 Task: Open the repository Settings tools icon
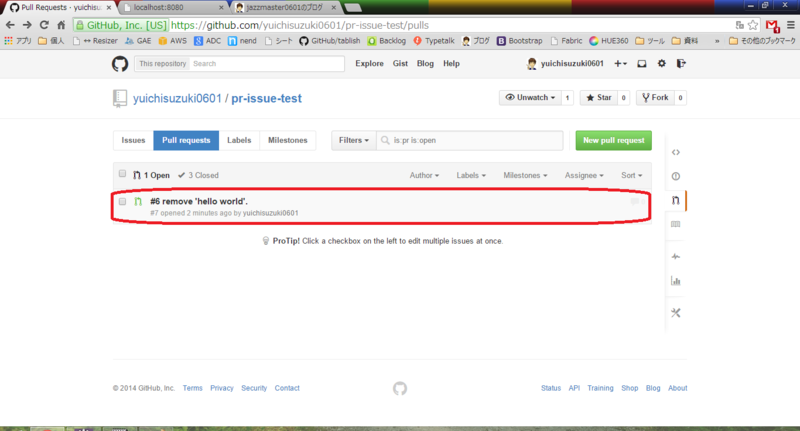pos(676,313)
